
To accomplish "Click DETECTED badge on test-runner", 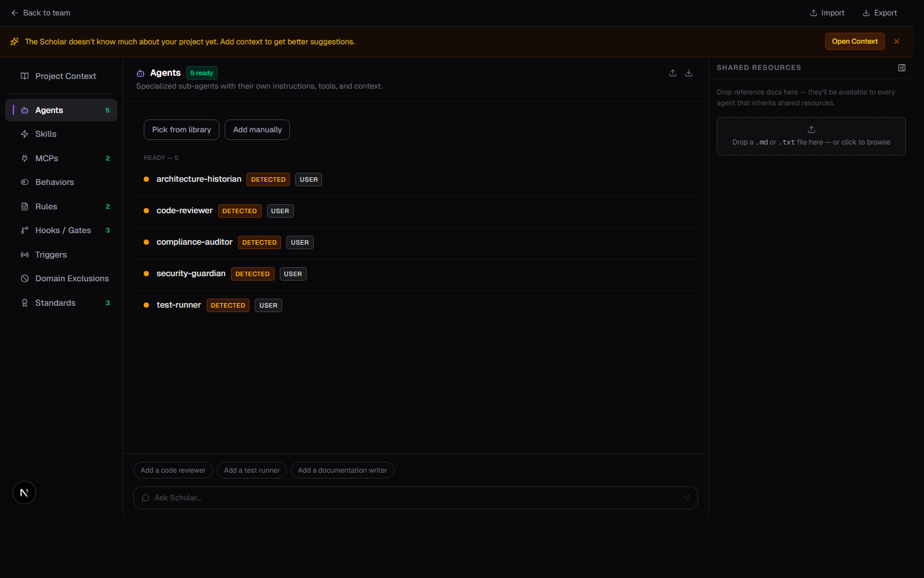I will (x=228, y=306).
